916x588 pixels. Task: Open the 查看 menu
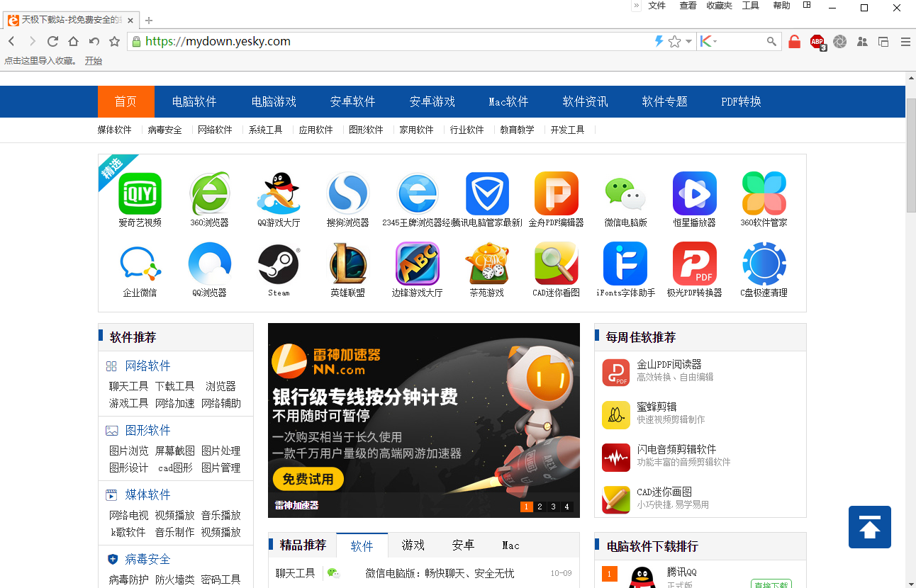(x=688, y=6)
